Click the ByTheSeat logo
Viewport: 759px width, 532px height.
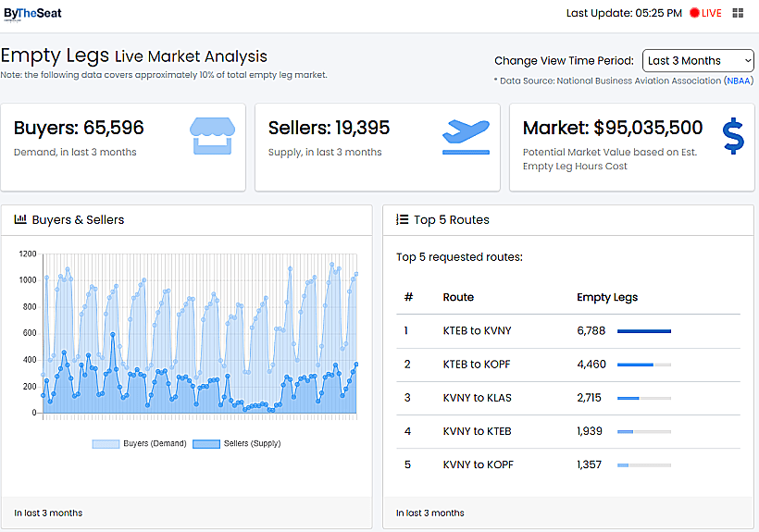pos(32,13)
